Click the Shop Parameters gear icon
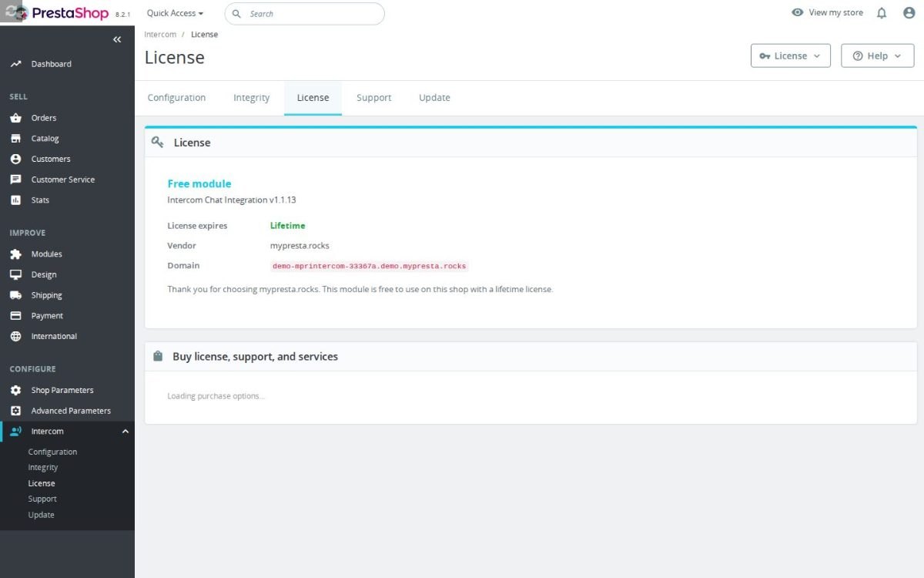The width and height of the screenshot is (924, 578). point(15,390)
